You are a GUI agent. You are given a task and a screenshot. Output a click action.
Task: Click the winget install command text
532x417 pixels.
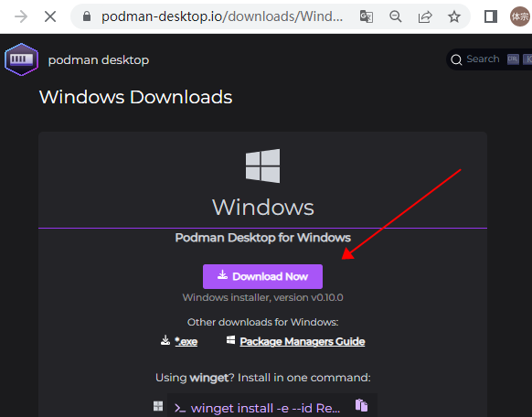265,408
